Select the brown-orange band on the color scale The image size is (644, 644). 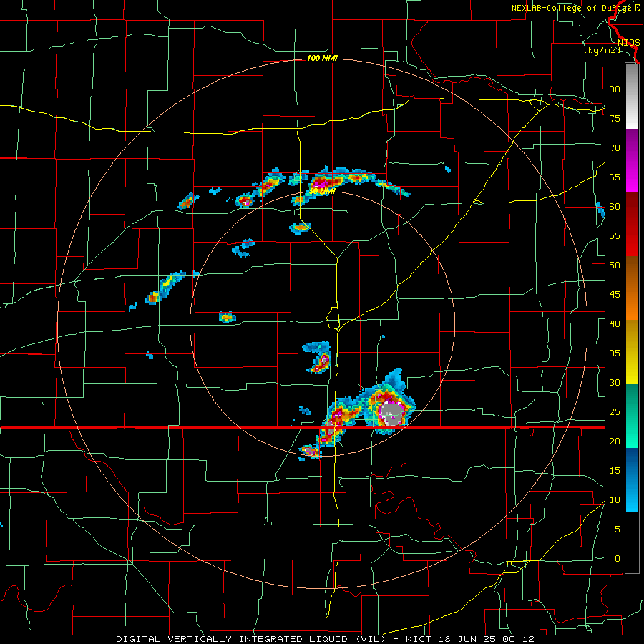tap(632, 288)
